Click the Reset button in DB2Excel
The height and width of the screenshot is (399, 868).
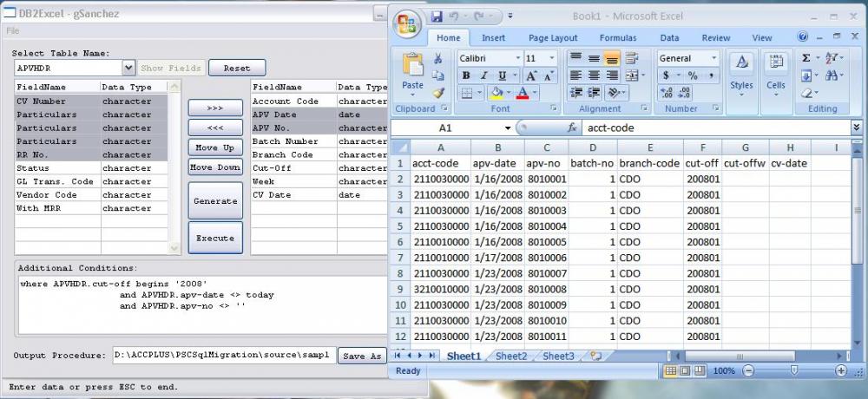pos(237,68)
